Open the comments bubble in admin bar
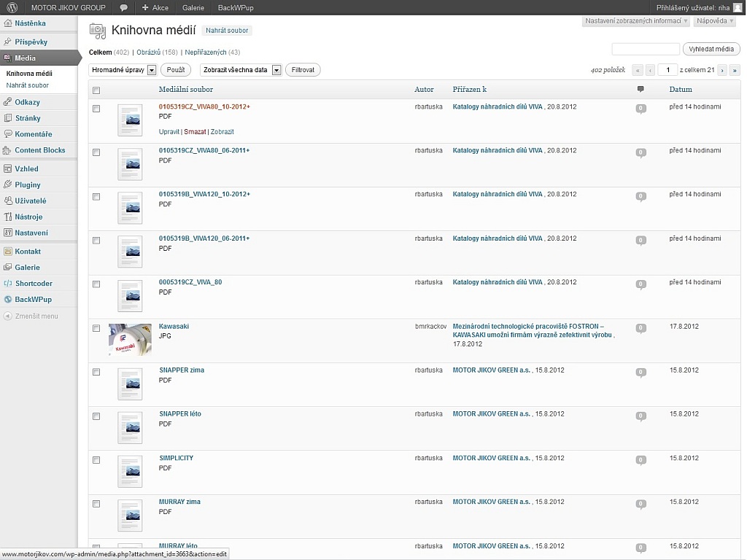The height and width of the screenshot is (560, 747). (x=123, y=8)
